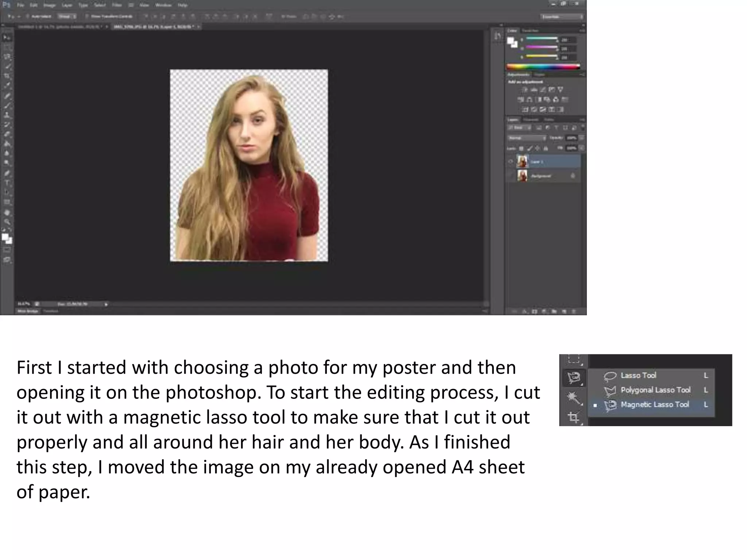Screen dimensions: 747x560
Task: Choose Polygonal Lasso Tool in the flyout
Action: click(x=655, y=390)
